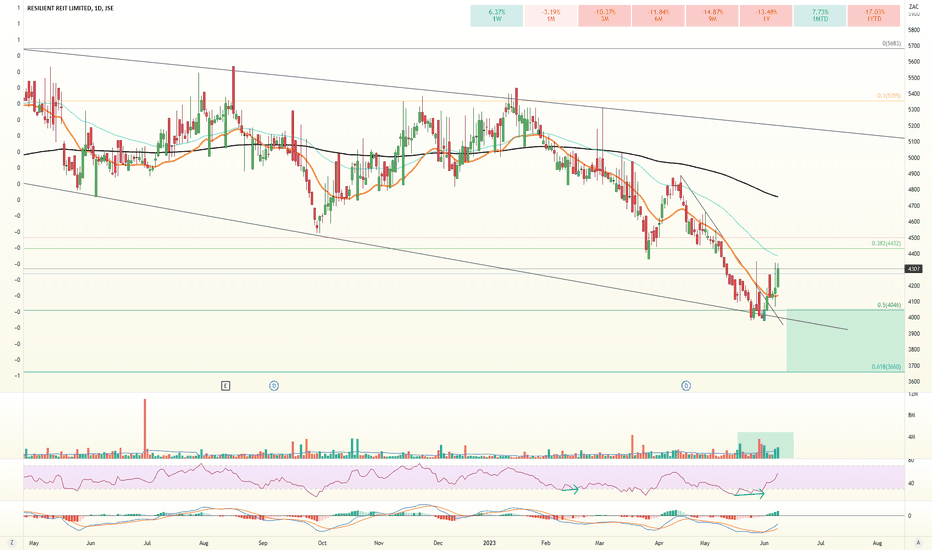Screen dimensions: 932x550
Task: Select the 1YTD performance box showing -17.03%
Action: pyautogui.click(x=874, y=15)
